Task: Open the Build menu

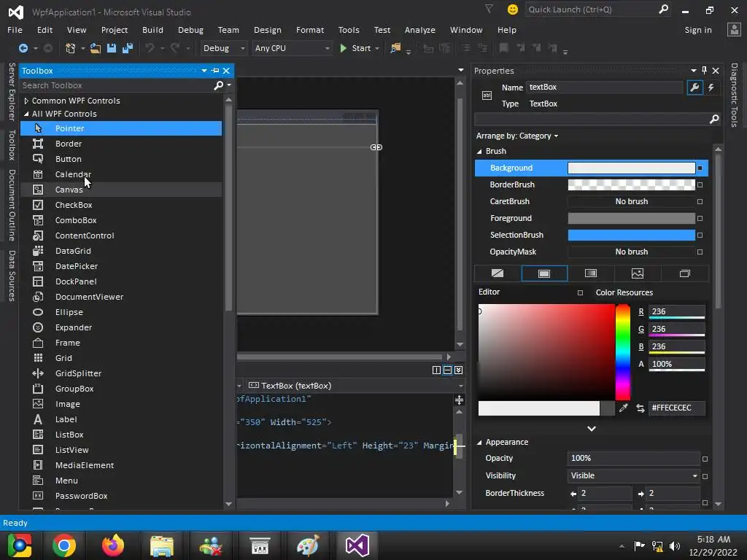Action: [152, 30]
